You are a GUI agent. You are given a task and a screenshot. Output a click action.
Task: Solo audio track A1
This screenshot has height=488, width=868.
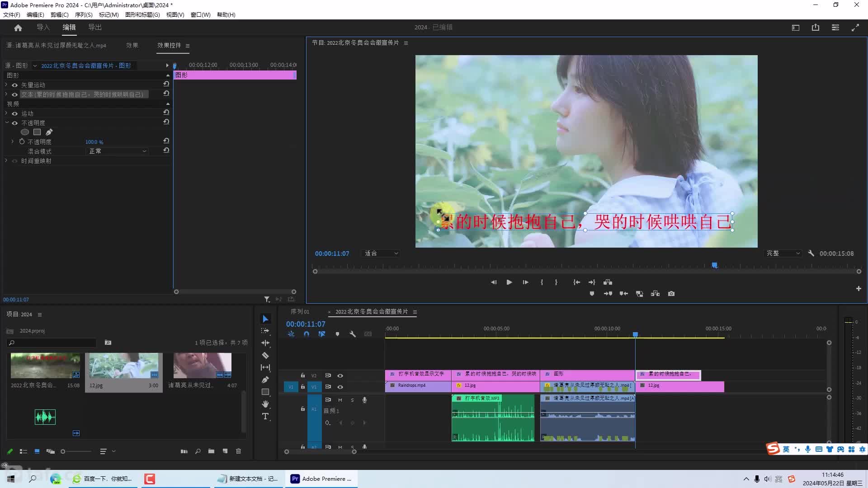[x=352, y=400]
